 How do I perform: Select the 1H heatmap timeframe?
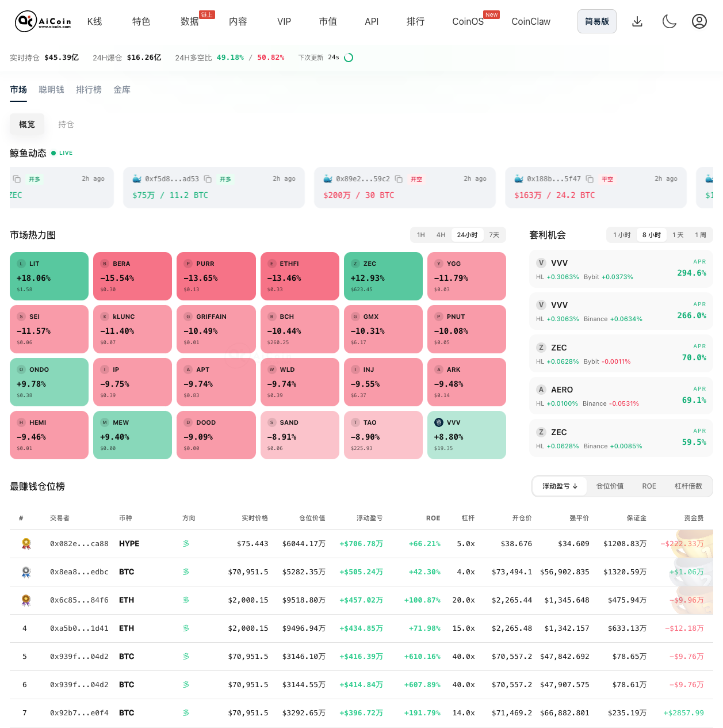point(421,235)
